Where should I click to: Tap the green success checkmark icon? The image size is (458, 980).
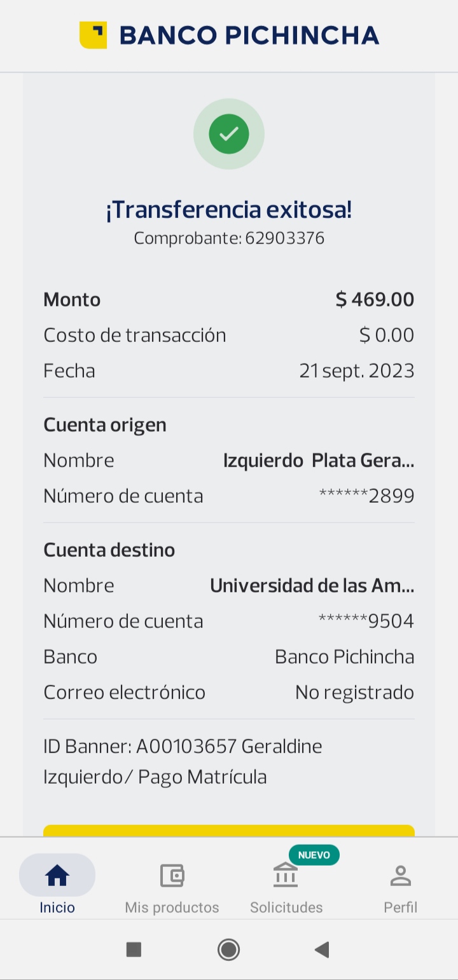(x=229, y=134)
